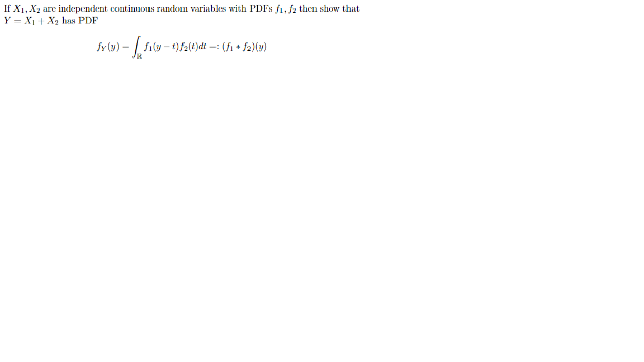Click the dt differential in the integral
This screenshot has height=362, width=644.
(202, 46)
